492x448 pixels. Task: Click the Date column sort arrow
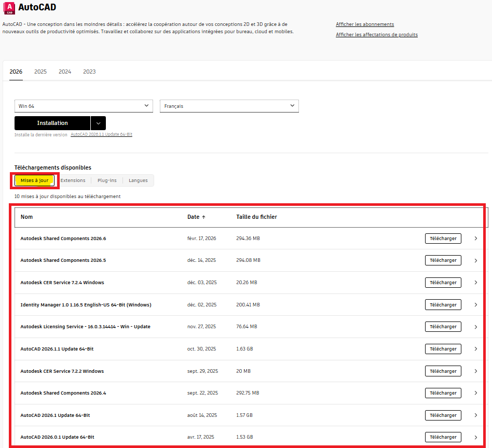[x=203, y=217]
